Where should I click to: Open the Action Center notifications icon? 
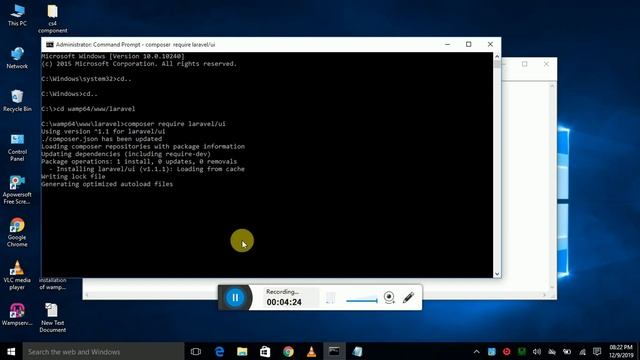[597, 351]
